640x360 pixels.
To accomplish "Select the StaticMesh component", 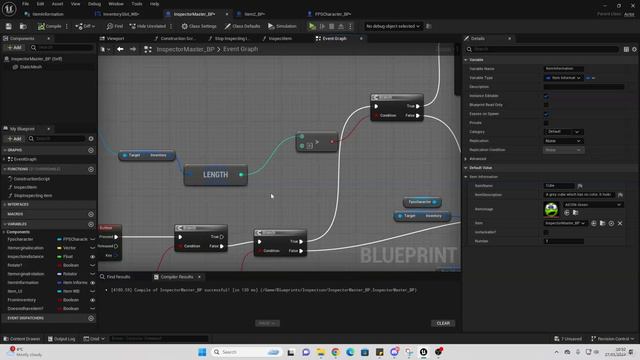I will click(x=31, y=67).
